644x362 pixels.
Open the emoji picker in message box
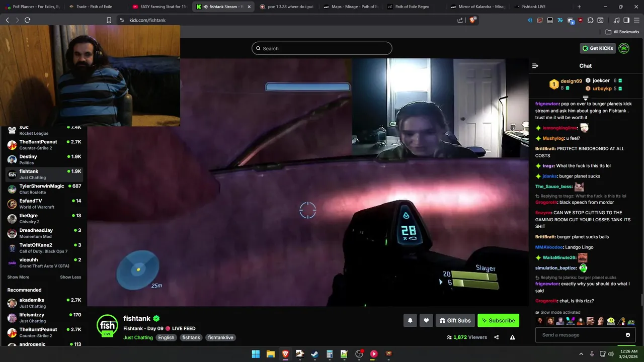[627, 335]
